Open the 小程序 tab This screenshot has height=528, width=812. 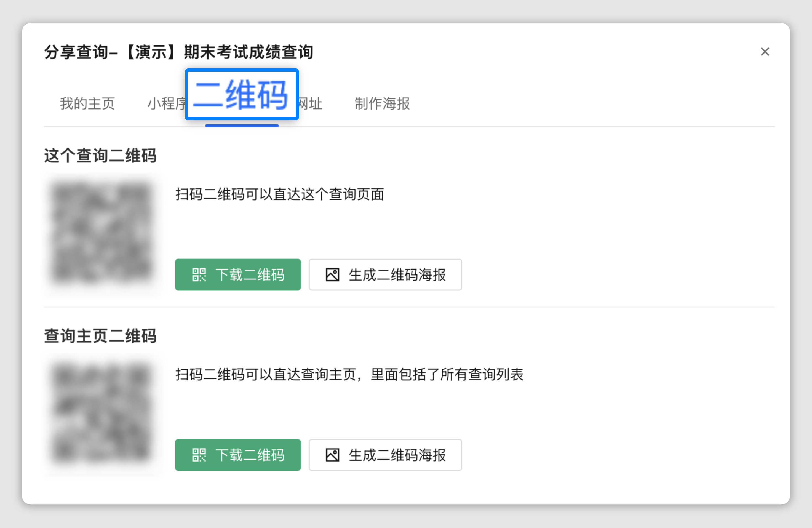(x=167, y=103)
